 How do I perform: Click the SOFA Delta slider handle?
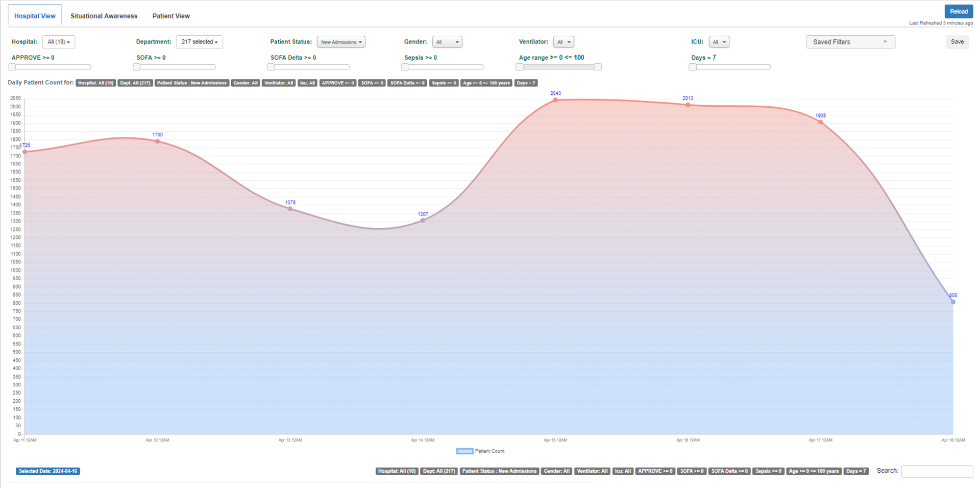(271, 67)
